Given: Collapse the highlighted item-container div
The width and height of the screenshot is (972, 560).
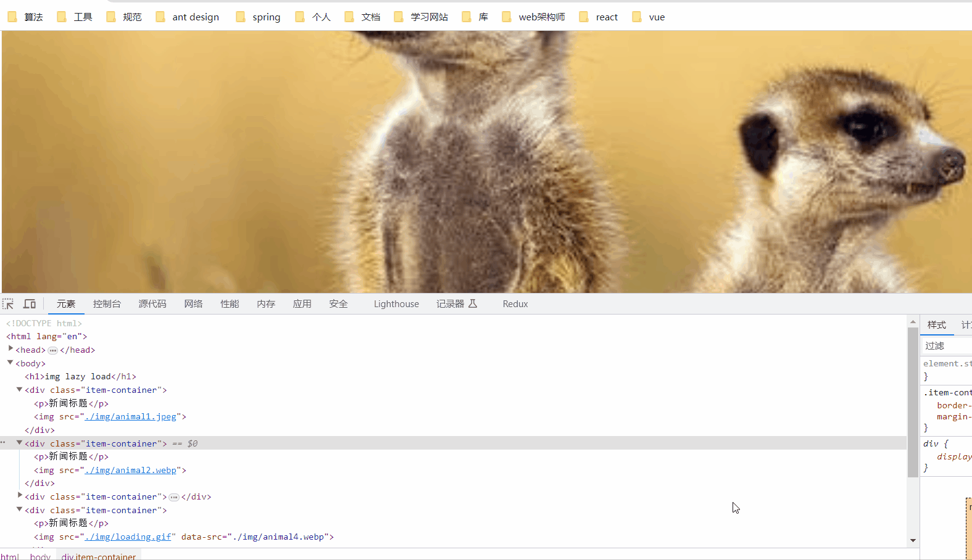Looking at the screenshot, I should (x=20, y=443).
